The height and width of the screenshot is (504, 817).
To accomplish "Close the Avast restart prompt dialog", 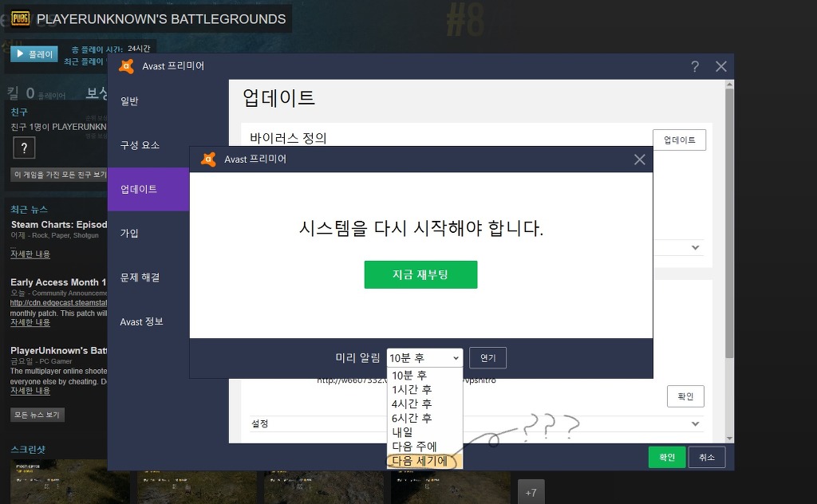I will pyautogui.click(x=639, y=159).
